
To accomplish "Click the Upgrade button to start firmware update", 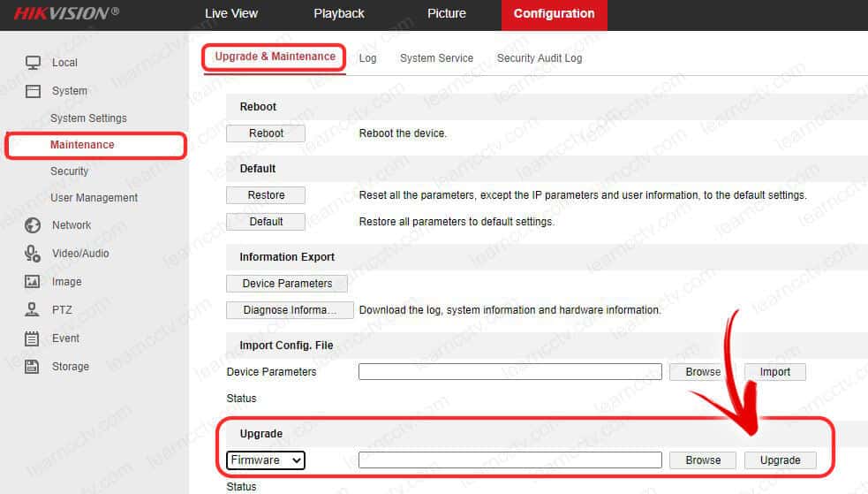I will point(780,460).
